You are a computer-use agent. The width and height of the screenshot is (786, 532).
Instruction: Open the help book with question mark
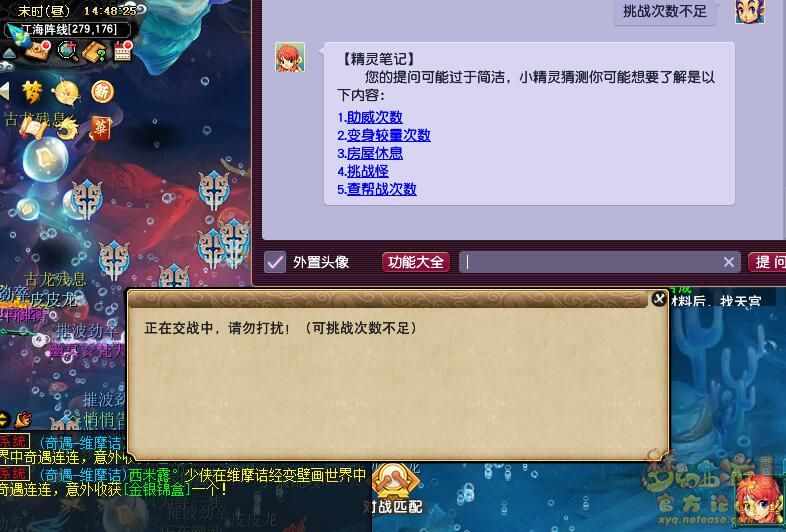pos(94,51)
